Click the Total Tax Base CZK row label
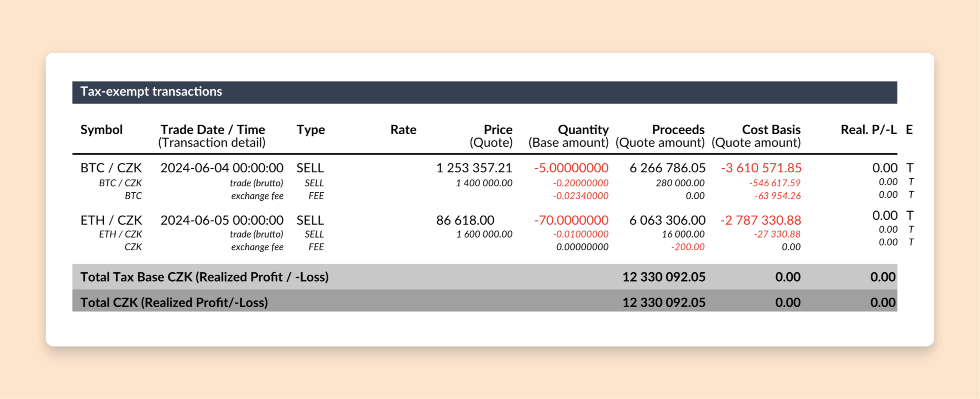 click(x=204, y=277)
